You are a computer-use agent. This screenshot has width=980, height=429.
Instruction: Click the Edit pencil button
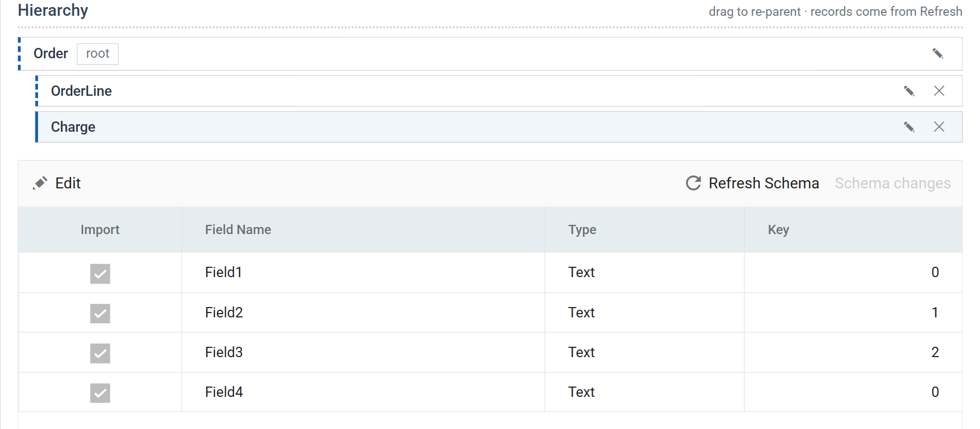[57, 183]
